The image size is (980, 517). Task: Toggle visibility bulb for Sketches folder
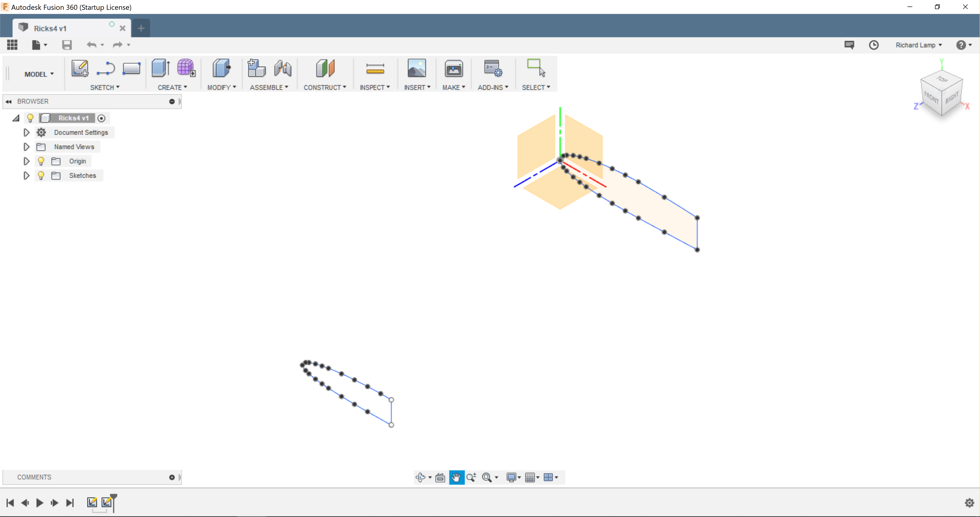tap(41, 176)
